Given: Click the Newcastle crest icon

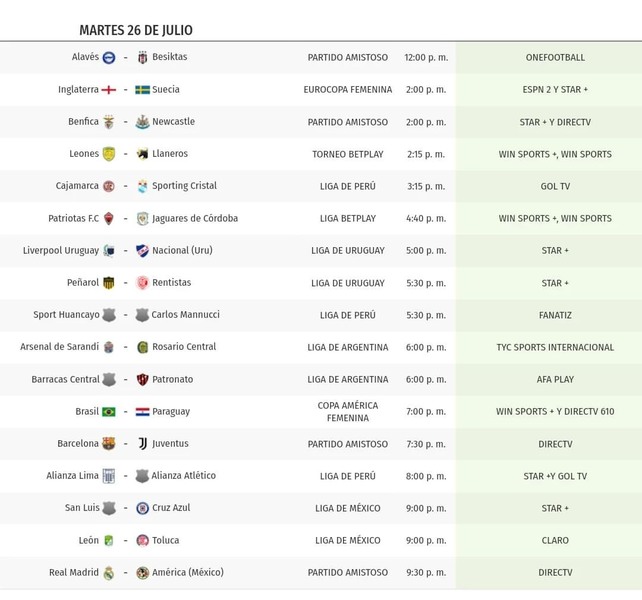Looking at the screenshot, I should coord(142,122).
